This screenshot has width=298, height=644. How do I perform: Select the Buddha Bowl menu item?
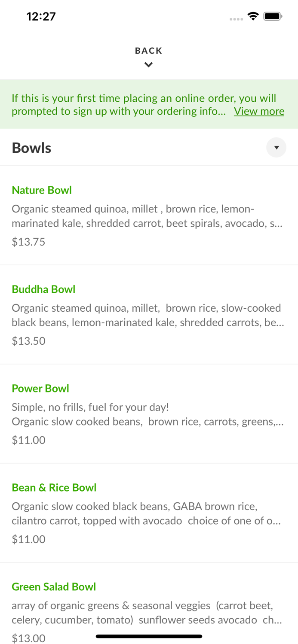click(x=43, y=289)
